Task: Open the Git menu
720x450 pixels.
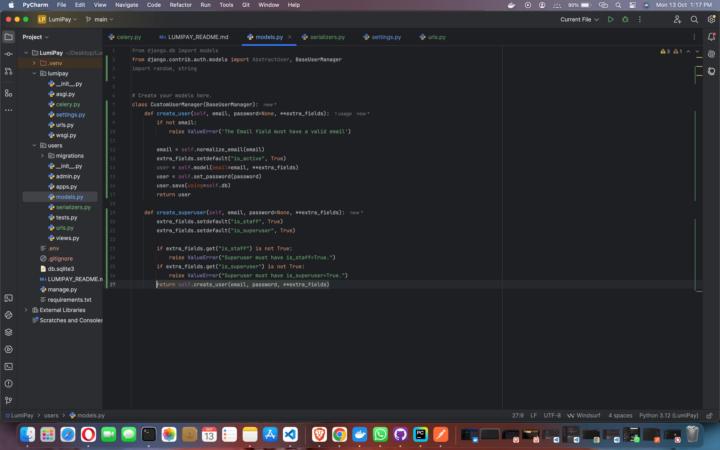Action: (x=246, y=5)
